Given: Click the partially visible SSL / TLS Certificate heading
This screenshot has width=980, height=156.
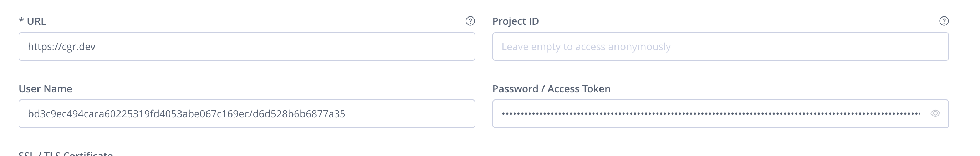Looking at the screenshot, I should (65, 154).
